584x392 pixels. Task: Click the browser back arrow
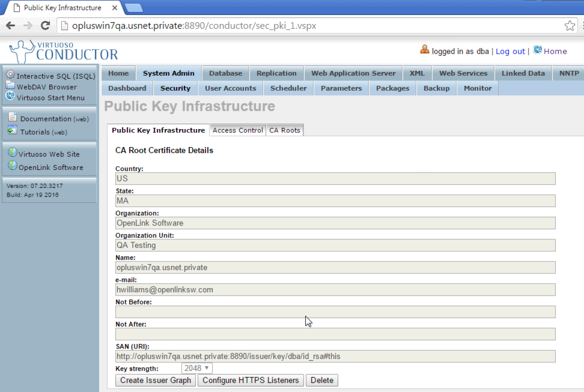click(11, 26)
